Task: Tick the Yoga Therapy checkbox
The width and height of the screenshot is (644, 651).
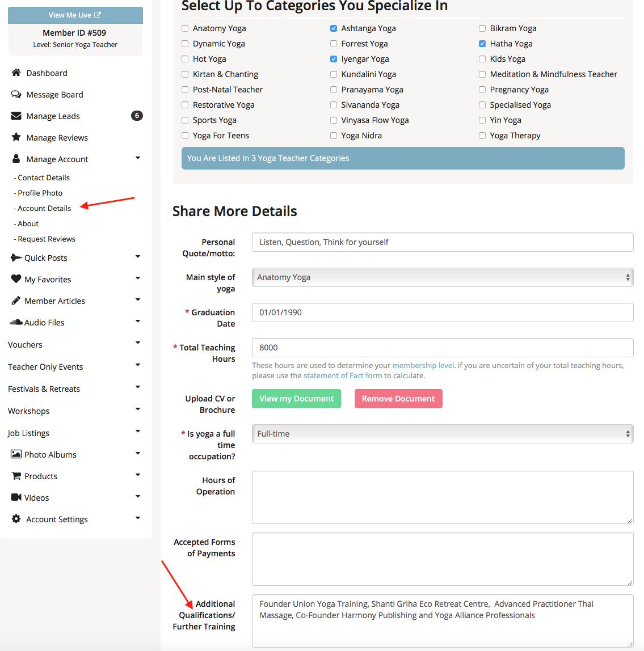Action: pos(482,136)
